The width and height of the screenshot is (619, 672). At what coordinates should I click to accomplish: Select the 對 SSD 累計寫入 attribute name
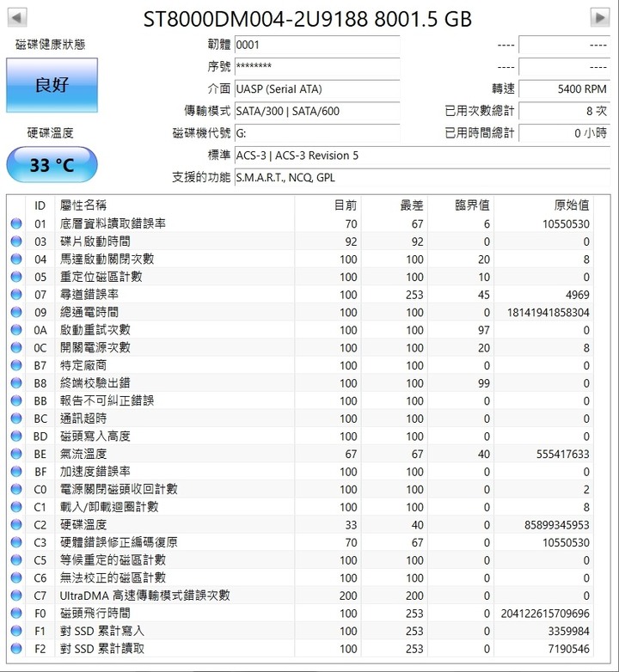(102, 632)
